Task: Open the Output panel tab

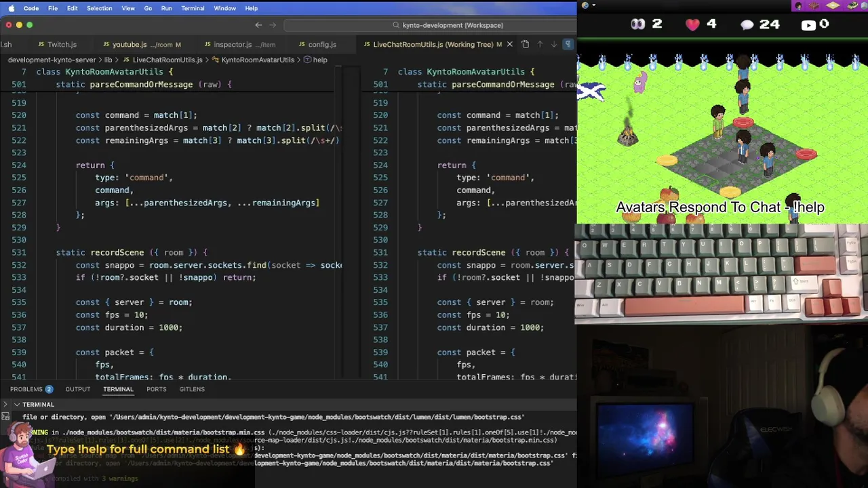Action: (77, 389)
